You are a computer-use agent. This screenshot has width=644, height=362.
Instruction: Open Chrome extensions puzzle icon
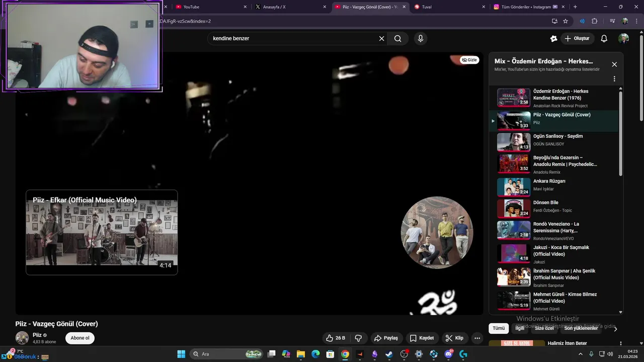click(x=594, y=21)
